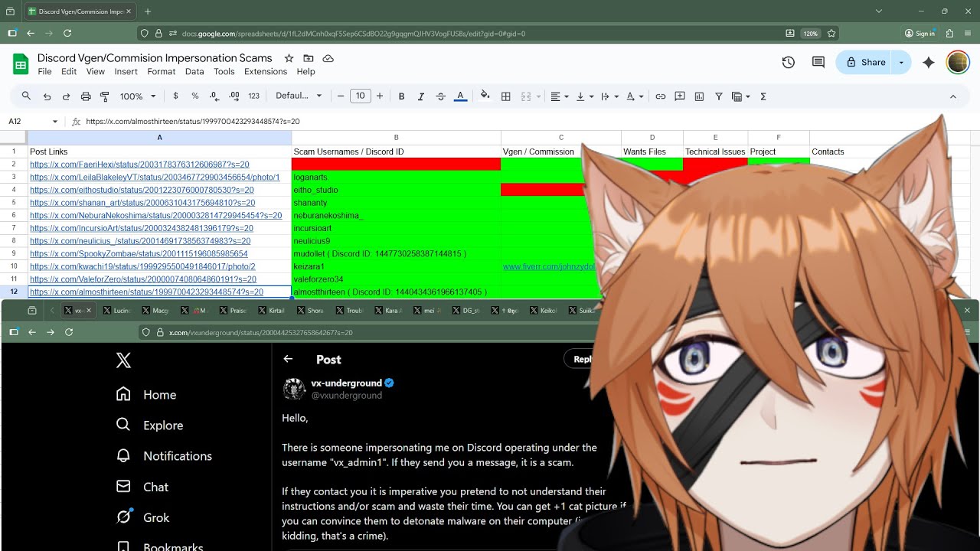The width and height of the screenshot is (980, 551).
Task: Select column B header
Action: [x=396, y=138]
